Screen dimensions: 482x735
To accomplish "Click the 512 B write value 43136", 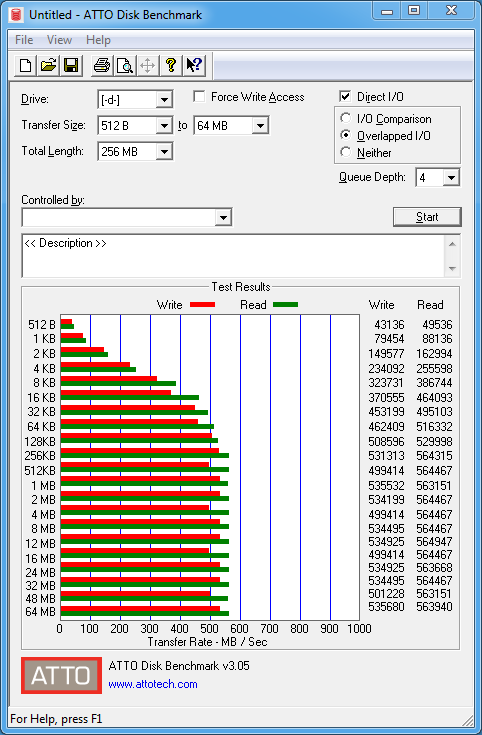I will (389, 324).
